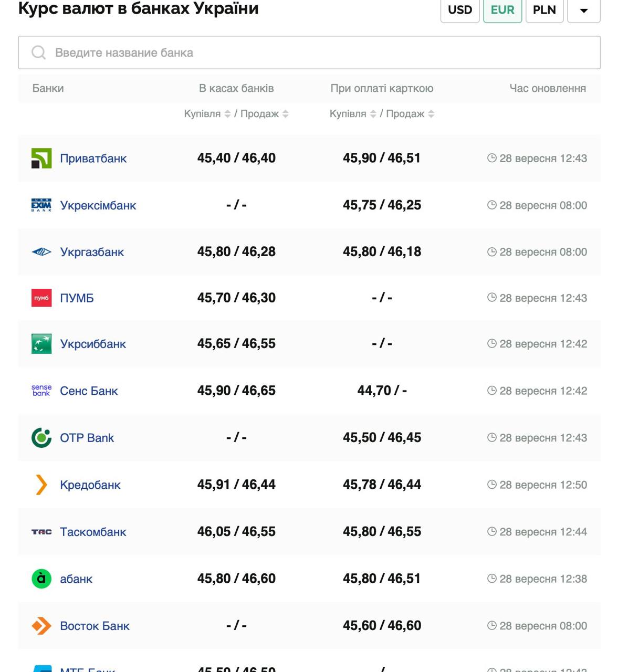Click the red ПУМБ logo icon
This screenshot has height=672, width=618.
41,298
